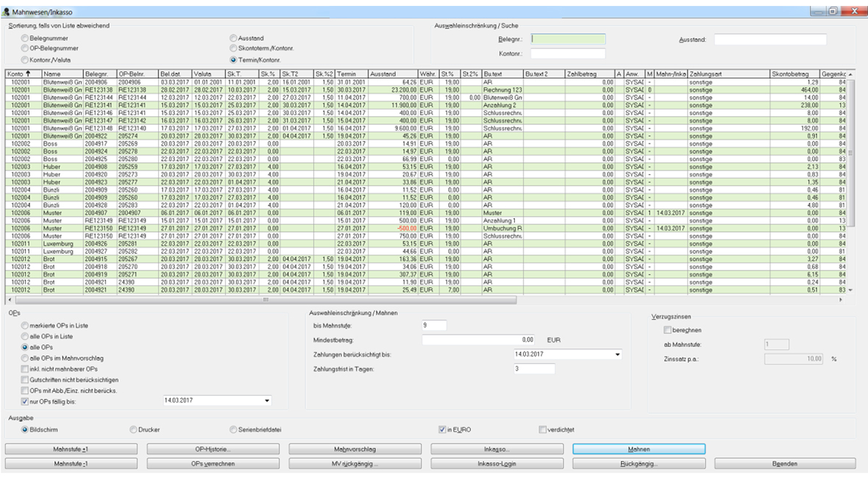The width and height of the screenshot is (868, 478).
Task: Click the Belegnr. search input field
Action: click(x=568, y=39)
